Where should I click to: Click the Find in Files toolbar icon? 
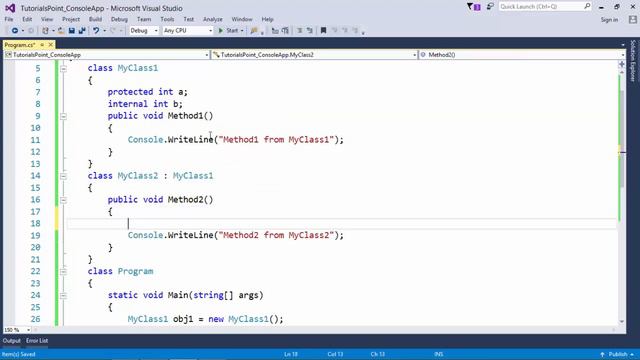click(254, 31)
